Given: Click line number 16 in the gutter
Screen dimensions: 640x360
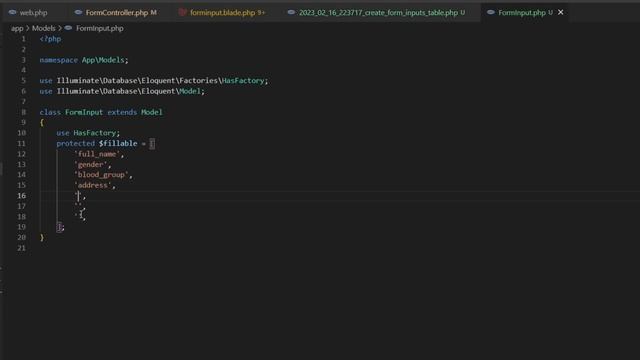Looking at the screenshot, I should click(x=22, y=196).
